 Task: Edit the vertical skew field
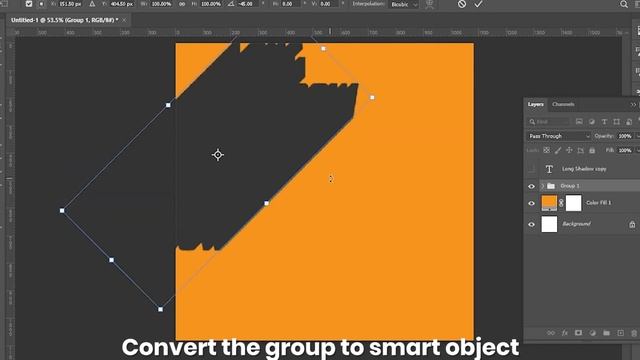click(x=328, y=4)
